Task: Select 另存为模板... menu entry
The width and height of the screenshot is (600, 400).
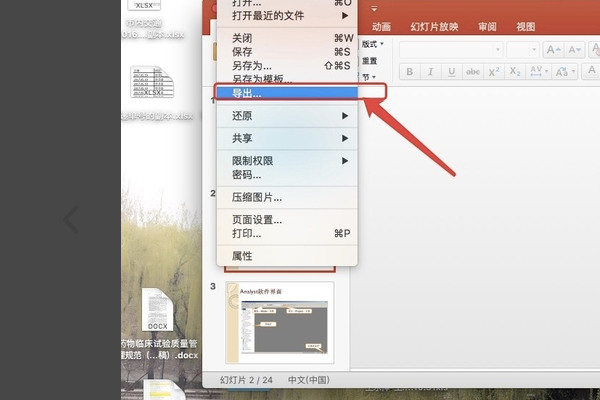Action: tap(287, 79)
